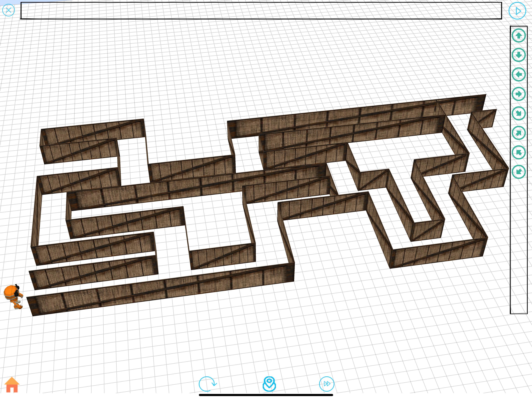Choose the diagonal up-right arrow command
The width and height of the screenshot is (532, 399).
tap(519, 133)
